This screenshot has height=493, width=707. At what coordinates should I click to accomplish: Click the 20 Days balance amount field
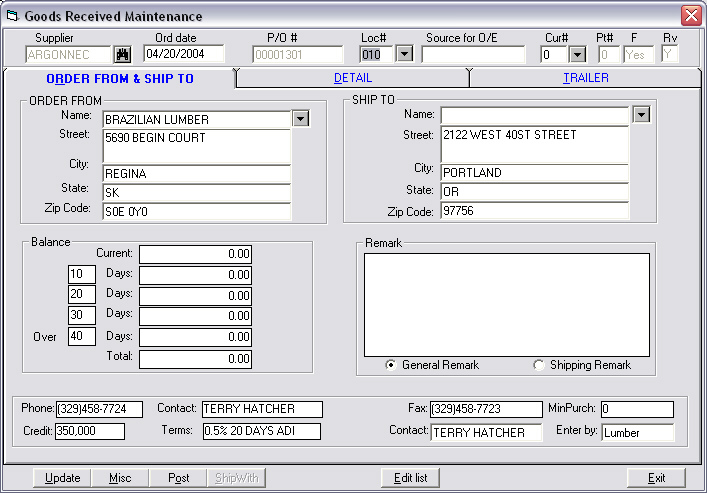(x=195, y=296)
